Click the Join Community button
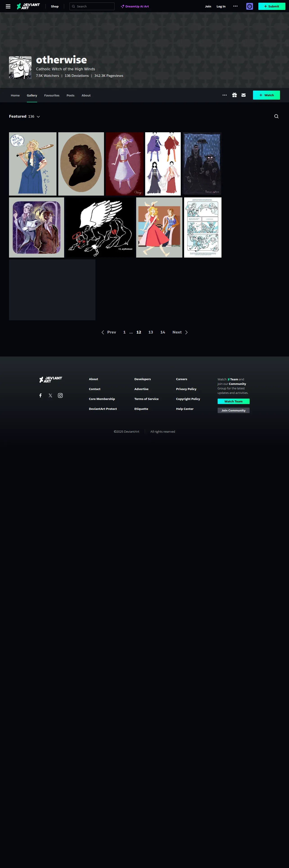This screenshot has height=868, width=289. point(233,411)
